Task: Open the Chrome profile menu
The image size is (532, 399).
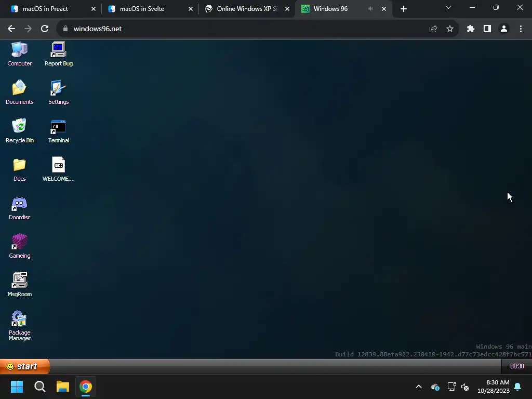Action: [x=504, y=29]
